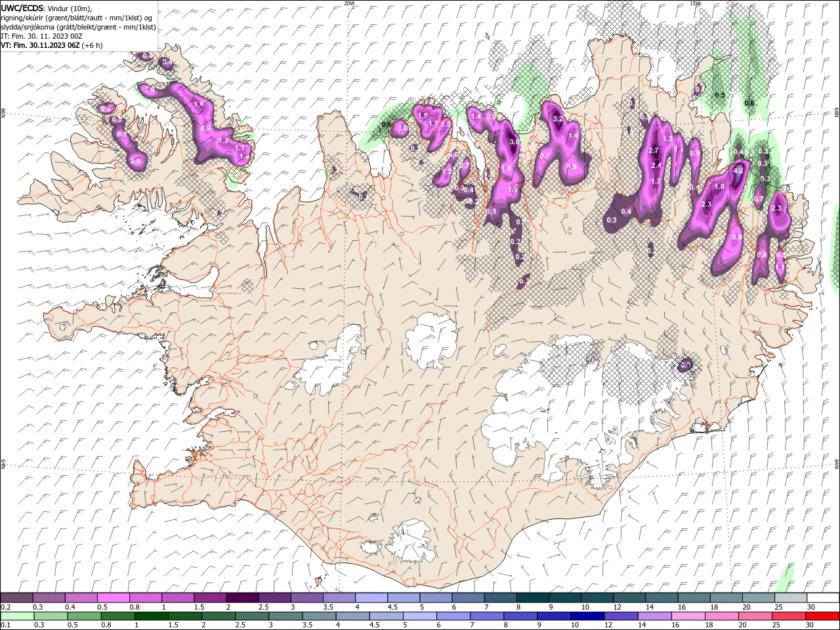The image size is (840, 630).
Task: Click the 2.7 snowfall value on the map
Action: tap(654, 151)
